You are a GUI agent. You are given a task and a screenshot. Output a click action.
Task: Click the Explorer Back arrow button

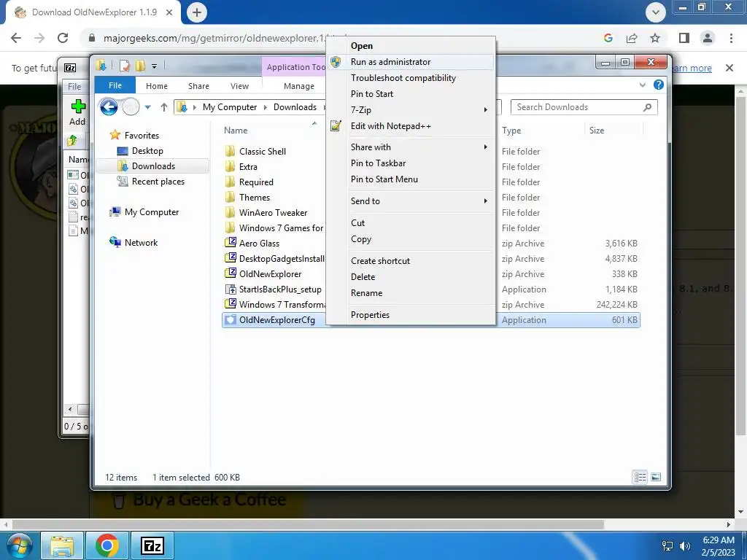point(109,107)
